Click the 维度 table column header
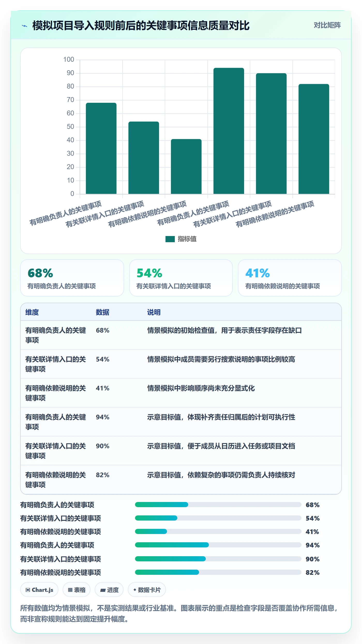Screen dimensions: 362x644 (x=32, y=312)
